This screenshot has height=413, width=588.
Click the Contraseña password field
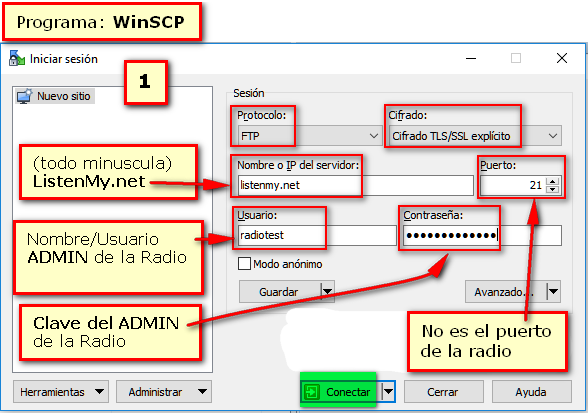pos(483,236)
